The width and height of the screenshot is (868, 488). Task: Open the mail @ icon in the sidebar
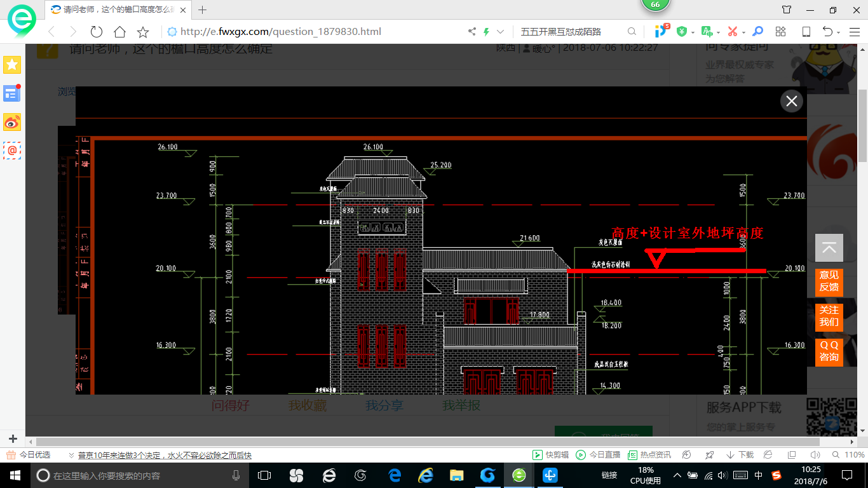12,150
